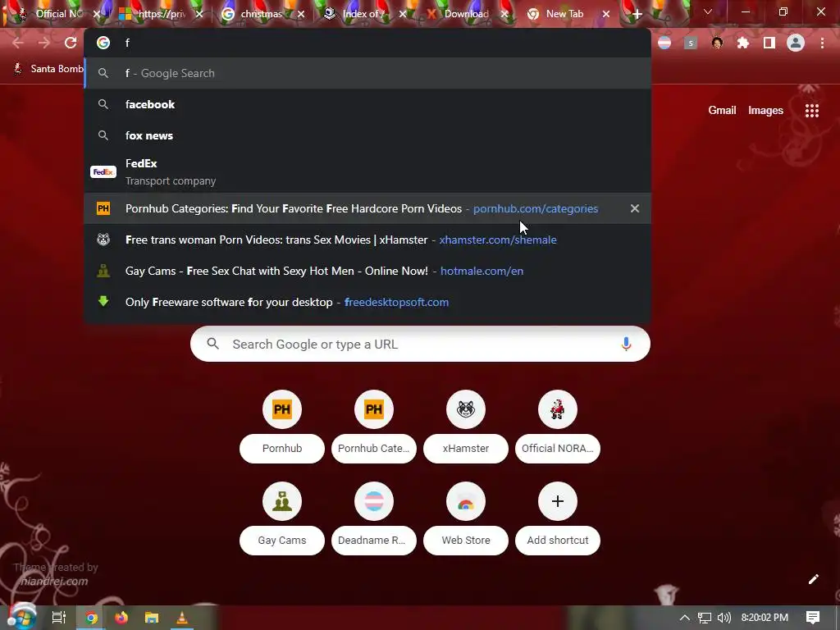840x630 pixels.
Task: Click the taskbar clock 8:20:02 PM
Action: click(x=765, y=618)
